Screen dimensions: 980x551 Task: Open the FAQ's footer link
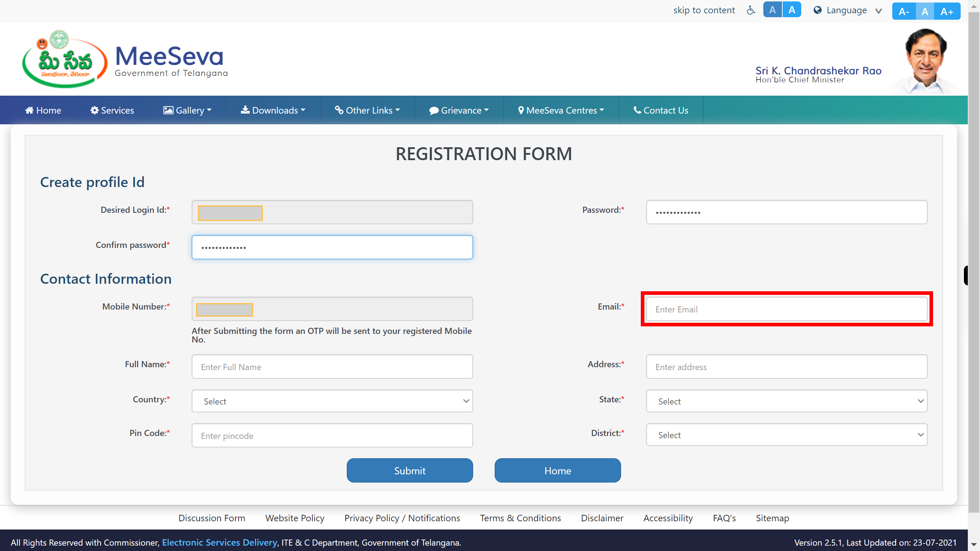[x=724, y=518]
